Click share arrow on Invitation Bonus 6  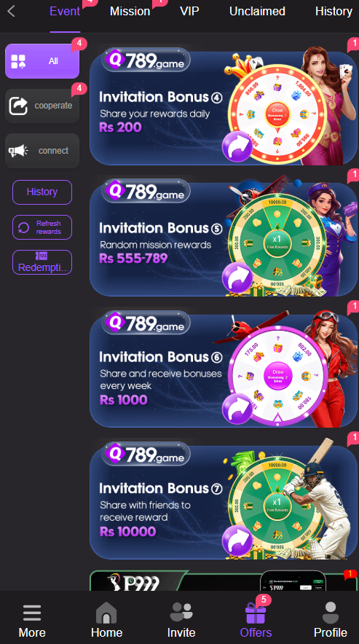click(x=237, y=409)
